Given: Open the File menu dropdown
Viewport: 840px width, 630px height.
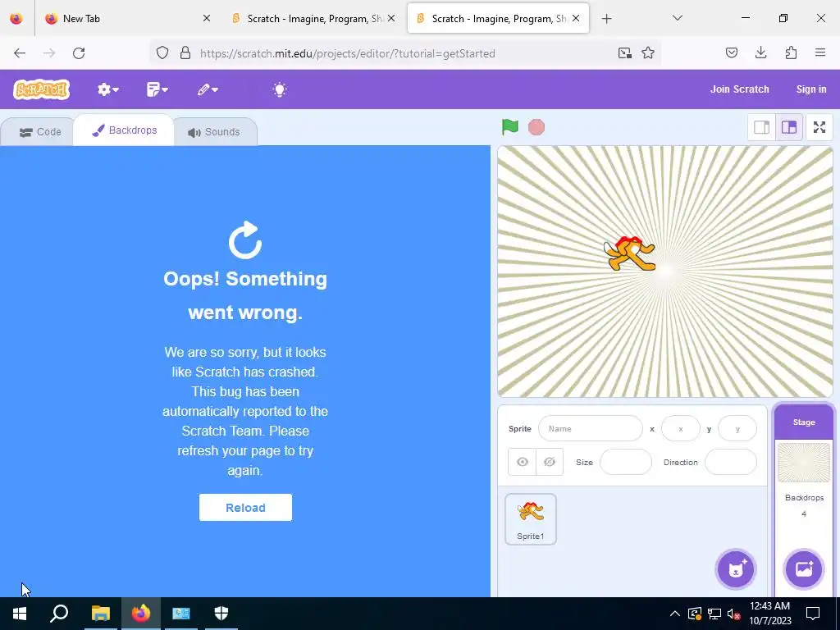Looking at the screenshot, I should [x=157, y=89].
